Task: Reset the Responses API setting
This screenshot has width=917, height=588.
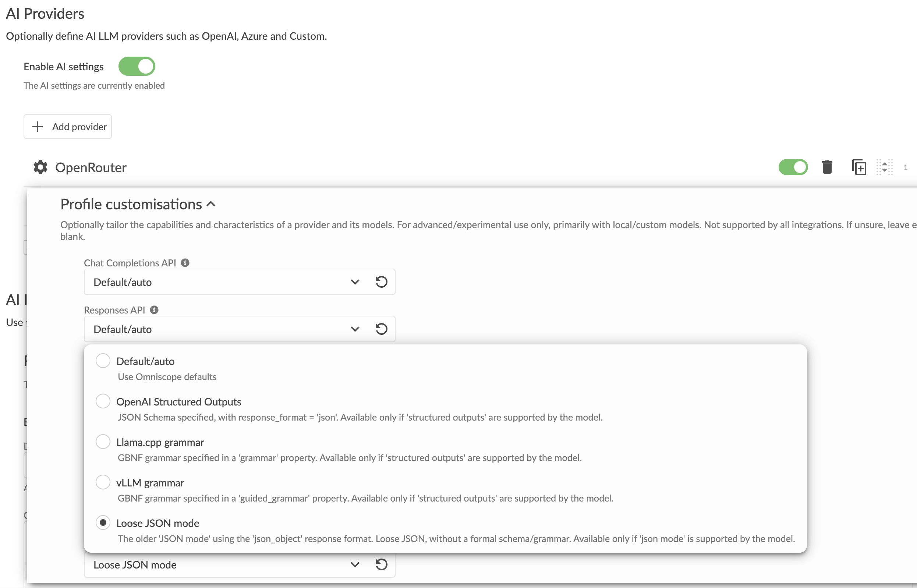Action: [381, 329]
